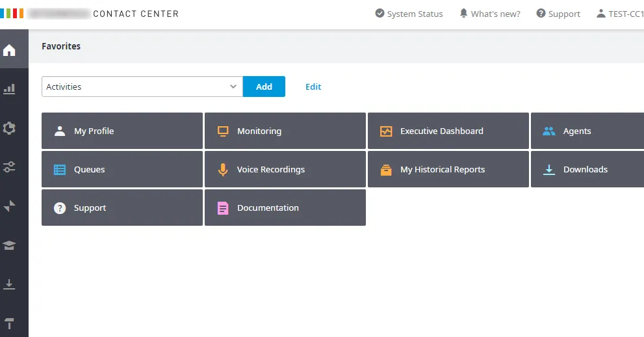This screenshot has height=337, width=644.
Task: Open the Documentation tile label
Action: tap(268, 208)
